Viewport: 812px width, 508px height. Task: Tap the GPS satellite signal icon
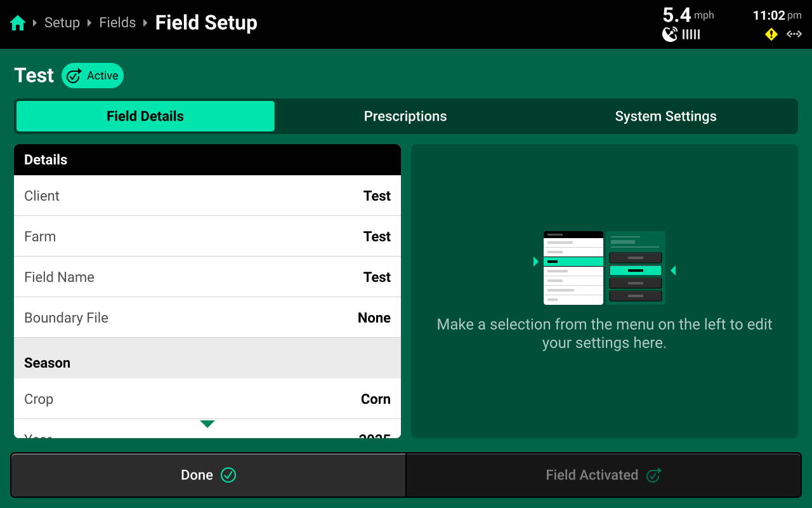669,34
